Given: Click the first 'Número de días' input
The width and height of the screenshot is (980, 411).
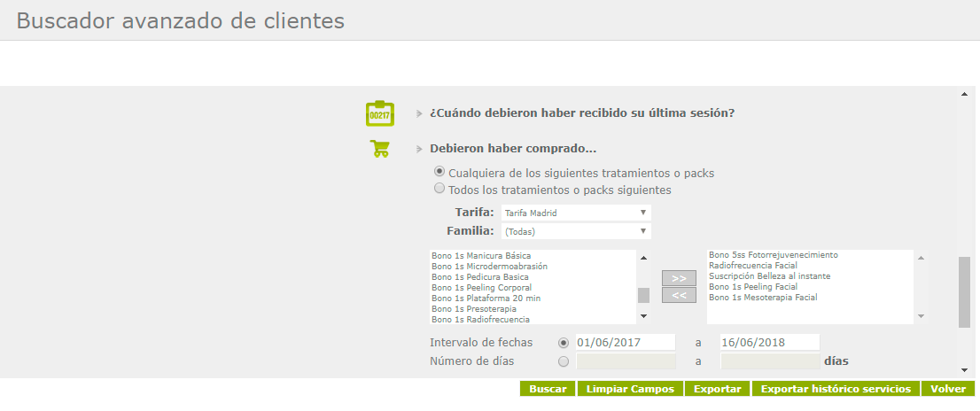Looking at the screenshot, I should [x=626, y=361].
